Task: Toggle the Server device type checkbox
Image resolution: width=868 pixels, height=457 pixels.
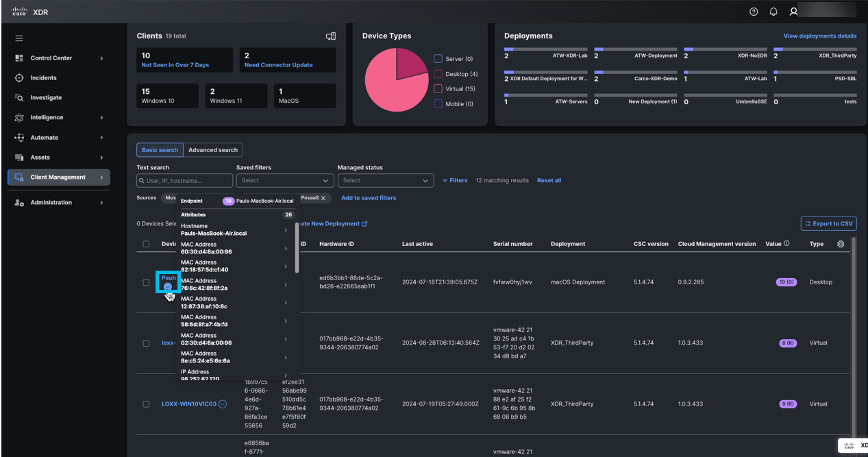Action: pyautogui.click(x=438, y=59)
